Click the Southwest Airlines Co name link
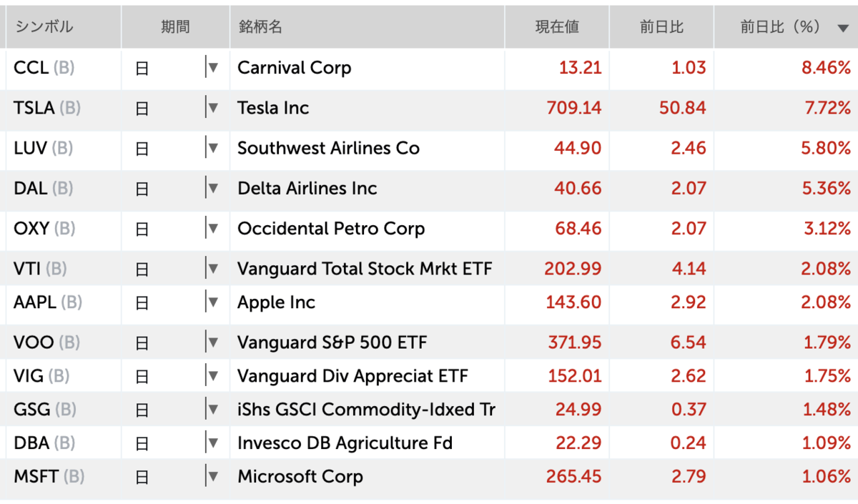 (327, 148)
